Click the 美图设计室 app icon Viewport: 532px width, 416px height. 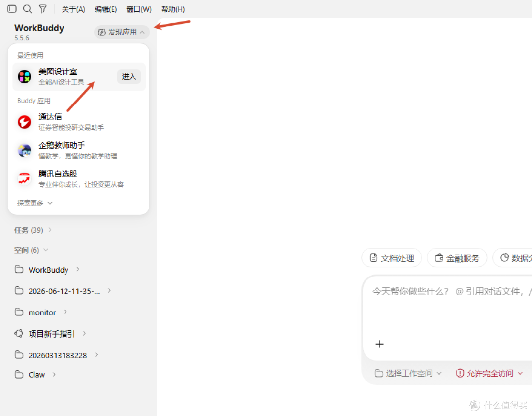click(25, 77)
